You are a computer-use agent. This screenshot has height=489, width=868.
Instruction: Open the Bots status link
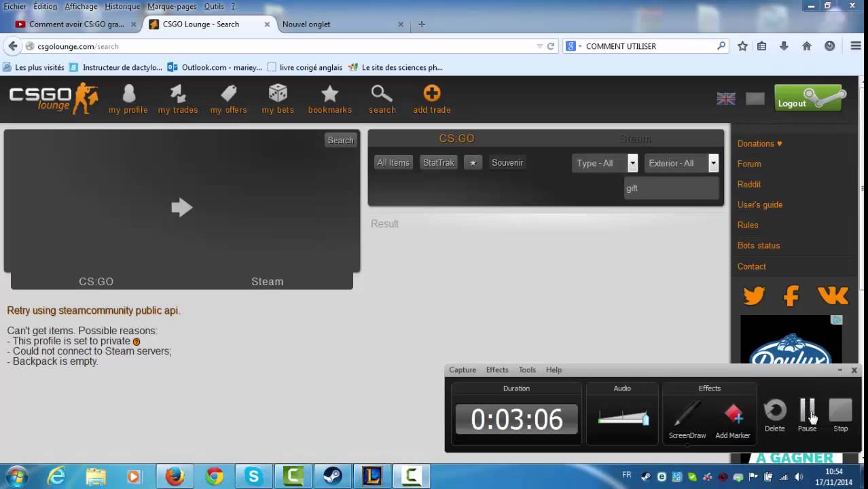[x=759, y=245]
